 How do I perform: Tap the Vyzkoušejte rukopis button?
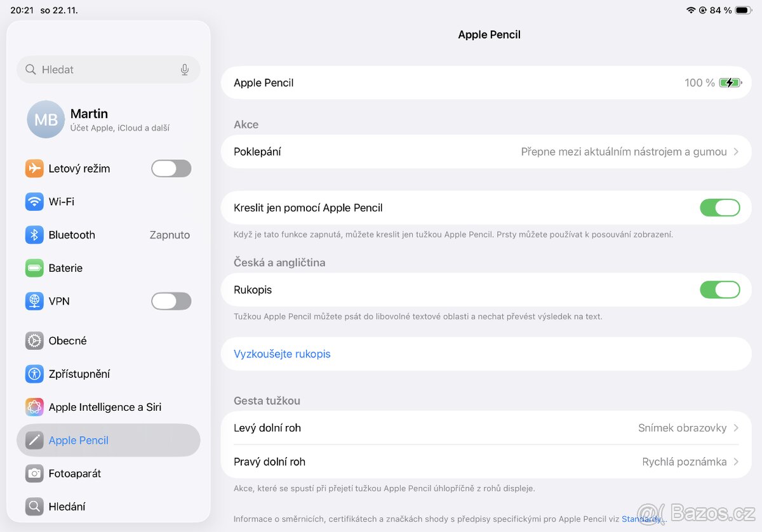282,354
